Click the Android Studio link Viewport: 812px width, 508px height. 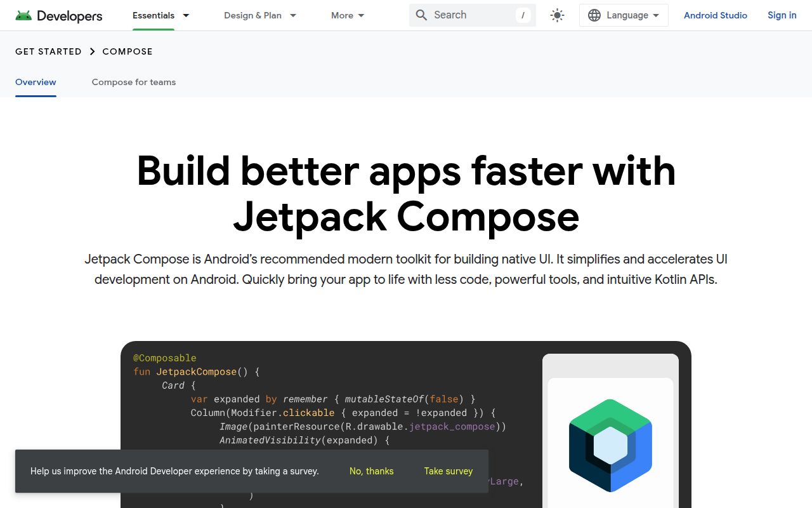(716, 15)
